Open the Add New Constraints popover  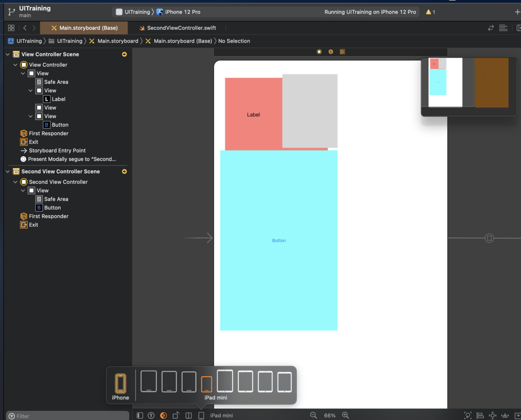(493, 415)
